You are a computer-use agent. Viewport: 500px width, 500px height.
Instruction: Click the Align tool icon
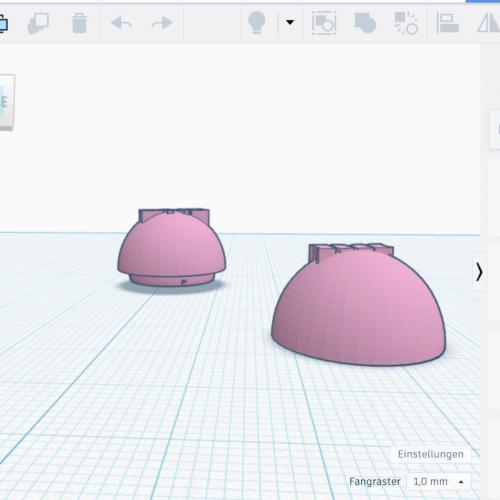[448, 23]
